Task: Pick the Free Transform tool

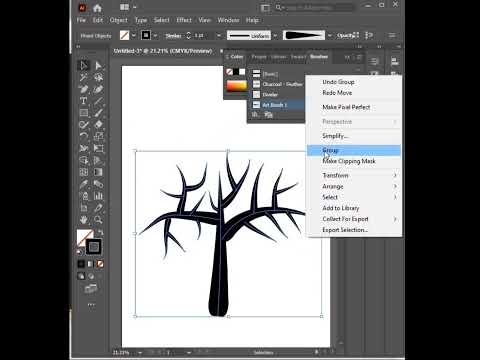Action: click(98, 148)
